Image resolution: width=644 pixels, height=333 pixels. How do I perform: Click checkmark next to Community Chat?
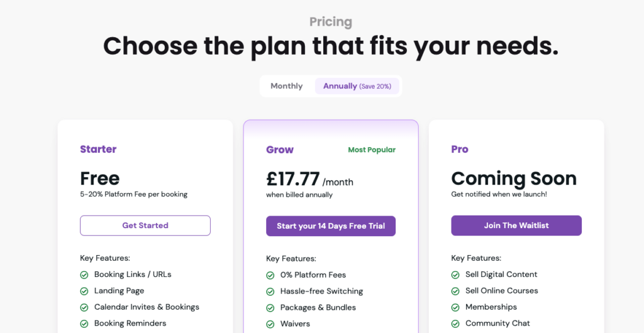tap(455, 324)
